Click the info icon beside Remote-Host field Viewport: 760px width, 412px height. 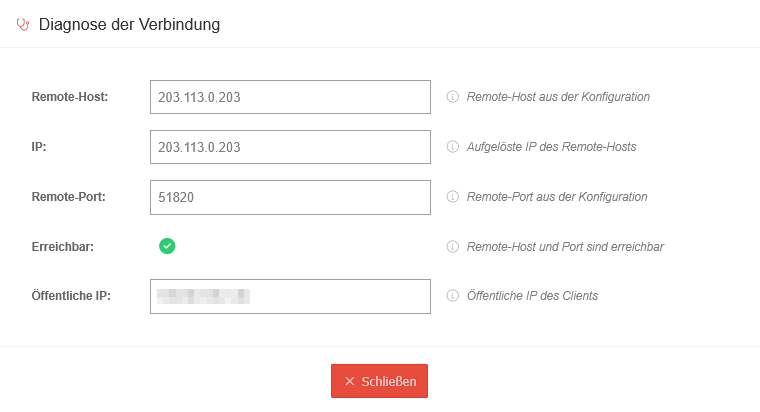[x=452, y=97]
